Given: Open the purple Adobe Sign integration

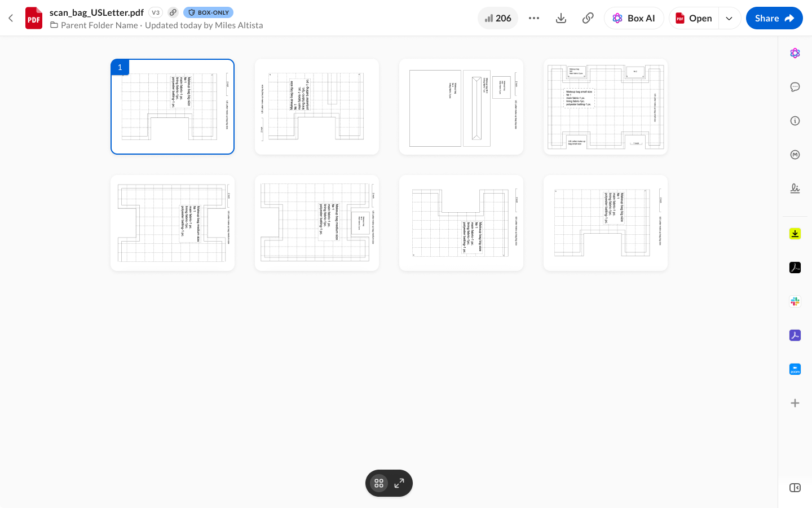Looking at the screenshot, I should pos(795,335).
